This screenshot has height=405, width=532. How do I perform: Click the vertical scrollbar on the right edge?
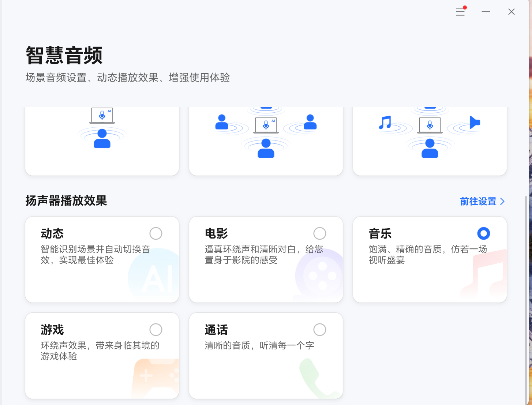pyautogui.click(x=526, y=300)
